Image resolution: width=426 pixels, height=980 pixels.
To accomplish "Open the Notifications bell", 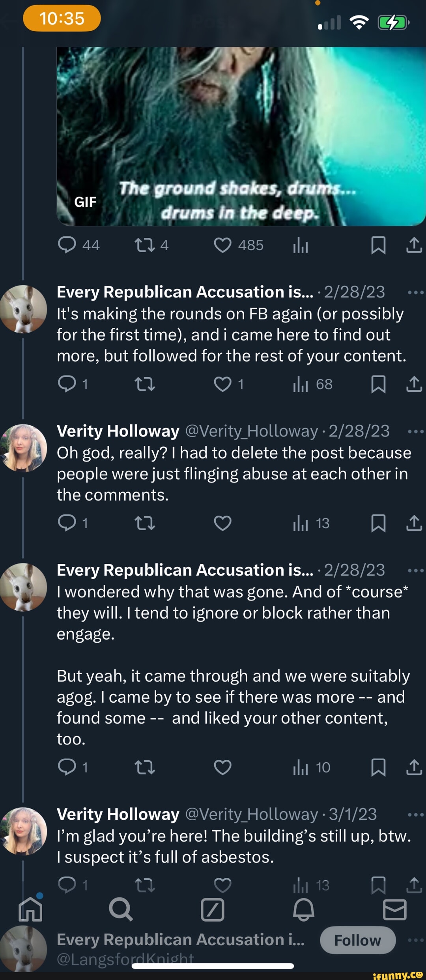I will point(303,910).
